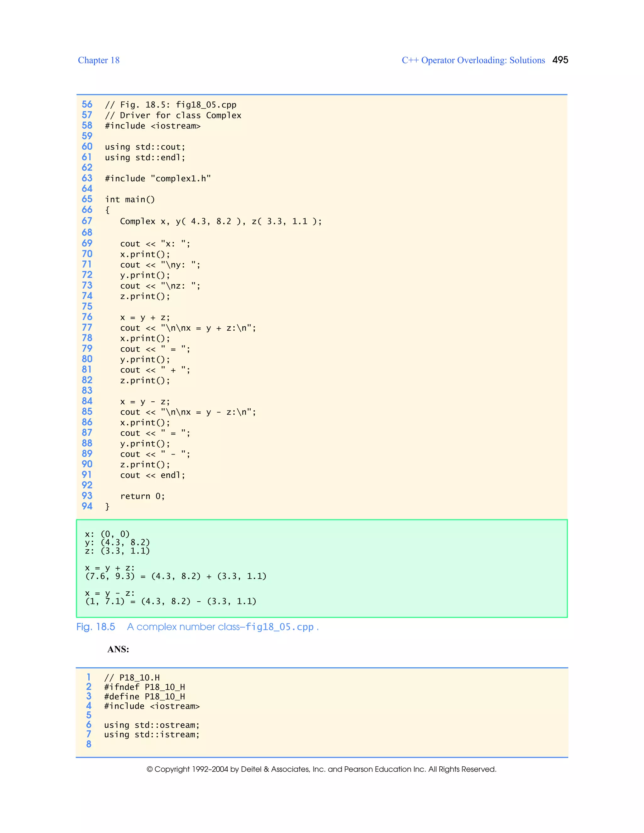Click the '// P18_10.H' comment line
This screenshot has height=833, width=644.
tap(132, 678)
